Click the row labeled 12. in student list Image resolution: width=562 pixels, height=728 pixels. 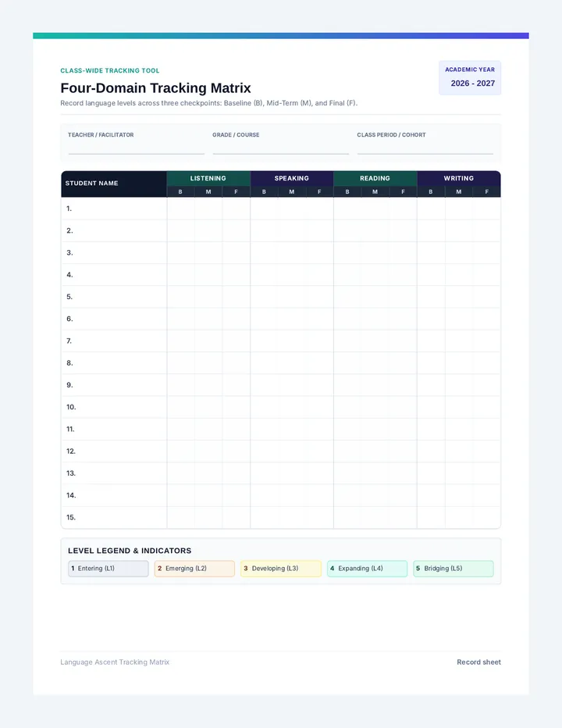[x=281, y=451]
